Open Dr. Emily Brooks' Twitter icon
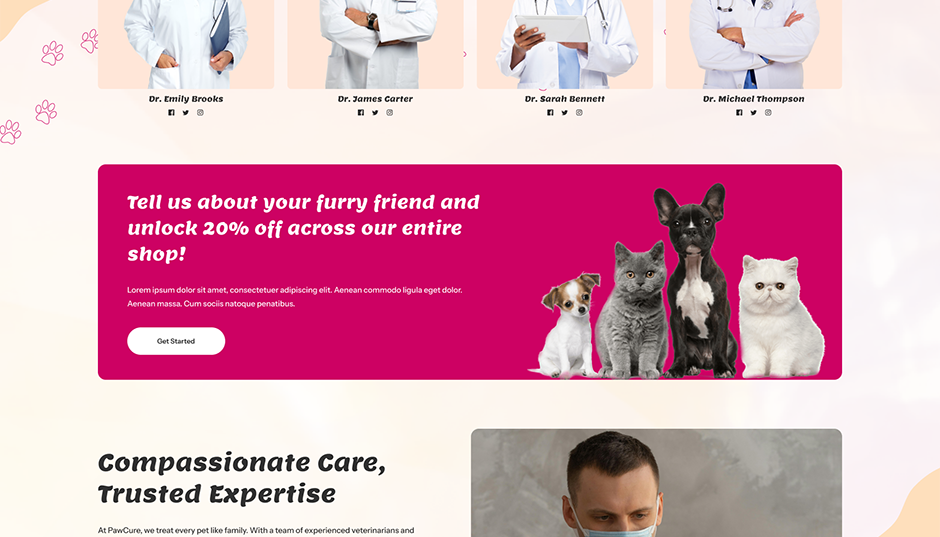The height and width of the screenshot is (537, 940). [x=186, y=113]
